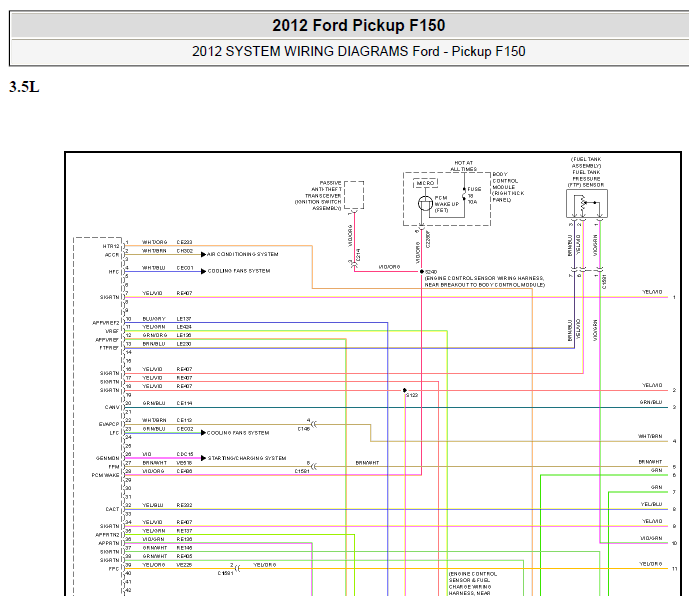Click "2012 SYSTEM WIRING DIAGRAMS Ford - Pickup F150" subtitle
The width and height of the screenshot is (689, 596).
click(359, 51)
